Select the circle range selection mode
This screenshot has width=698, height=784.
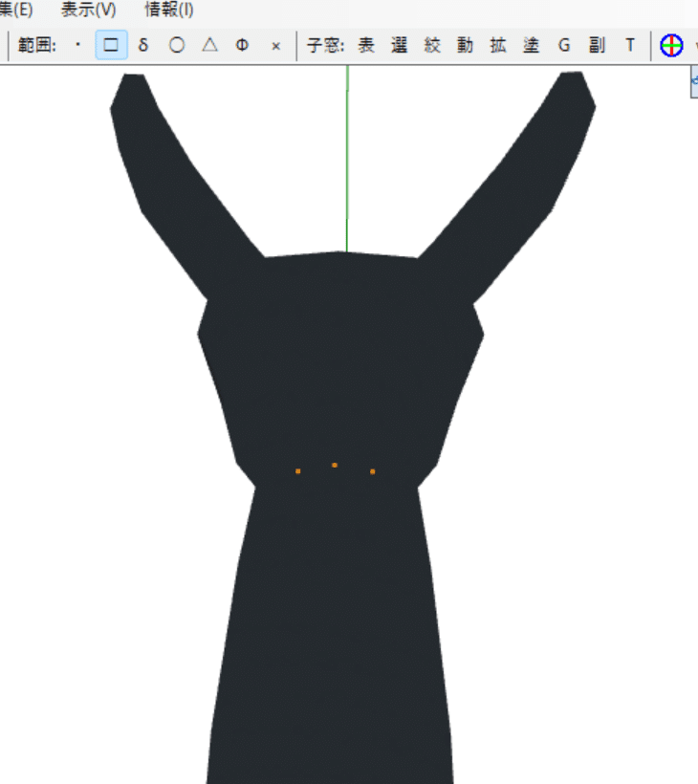pos(177,45)
